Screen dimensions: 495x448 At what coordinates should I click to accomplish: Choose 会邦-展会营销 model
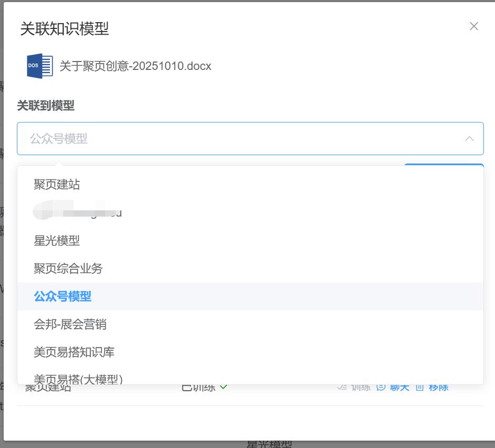(x=70, y=324)
